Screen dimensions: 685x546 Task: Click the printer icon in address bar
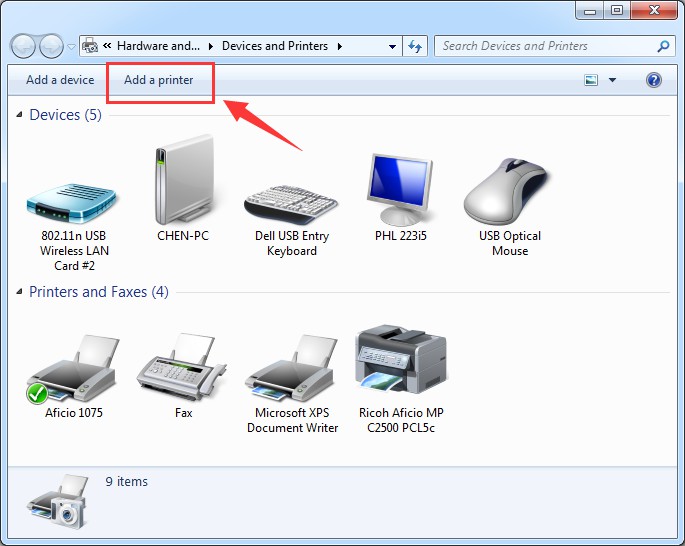click(90, 45)
